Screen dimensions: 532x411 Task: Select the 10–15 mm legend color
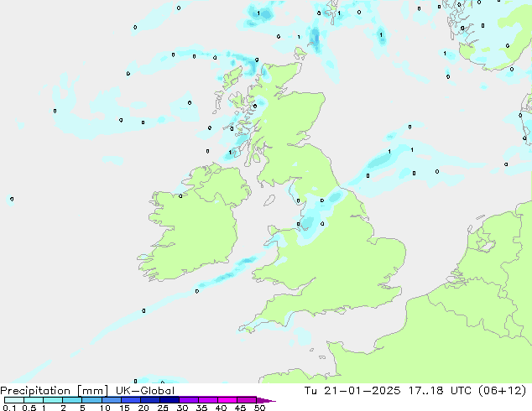click(x=111, y=400)
